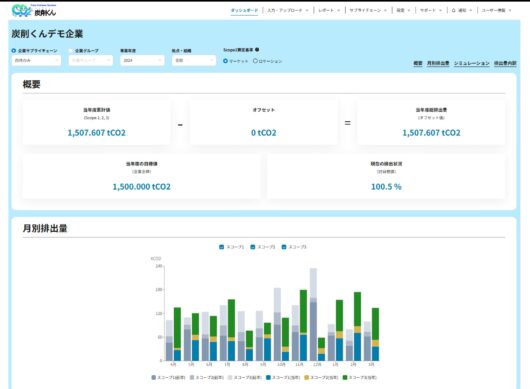Image resolution: width=530 pixels, height=389 pixels.
Task: Open the 設定 menu
Action: click(403, 10)
